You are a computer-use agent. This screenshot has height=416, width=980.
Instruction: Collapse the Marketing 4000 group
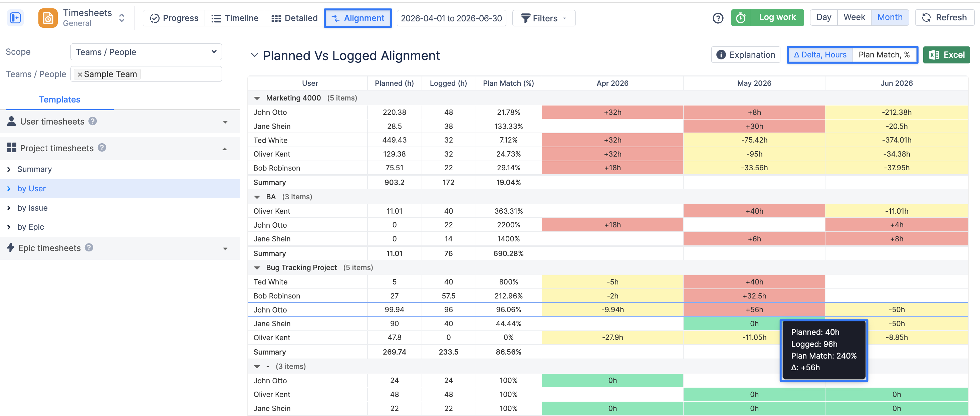[x=257, y=98]
